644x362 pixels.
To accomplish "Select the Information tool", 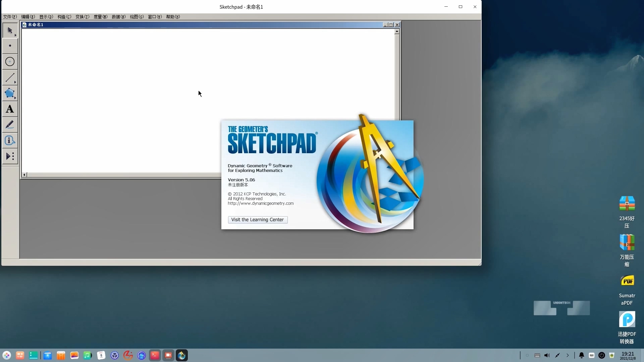I will click(10, 140).
